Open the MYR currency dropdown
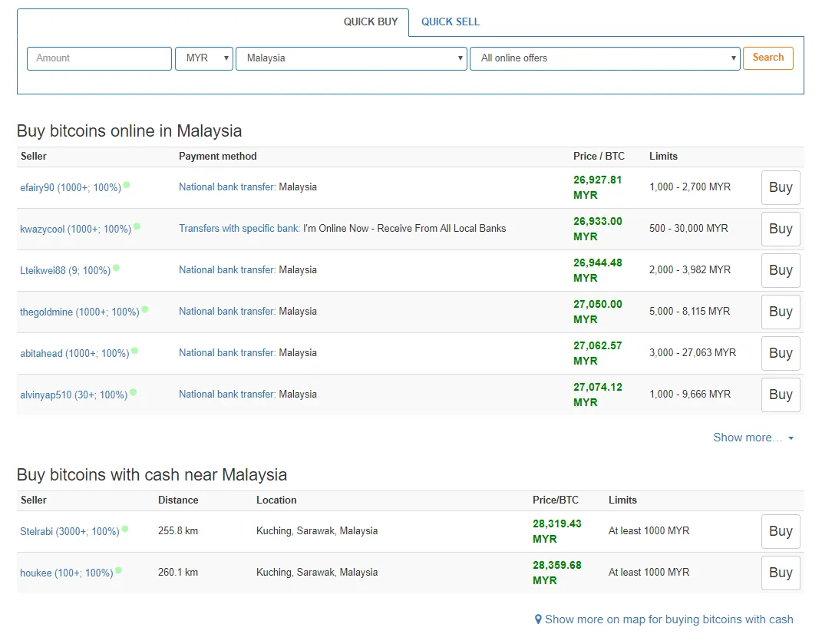822x644 pixels. (204, 58)
